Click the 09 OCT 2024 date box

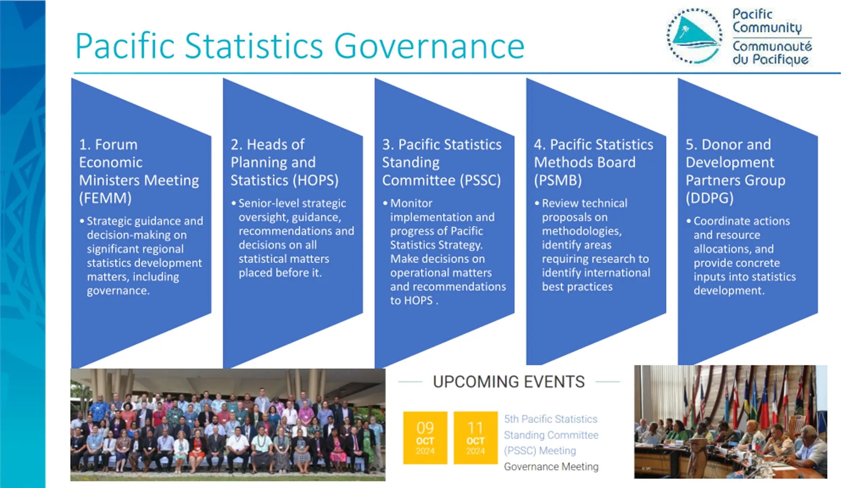point(425,438)
